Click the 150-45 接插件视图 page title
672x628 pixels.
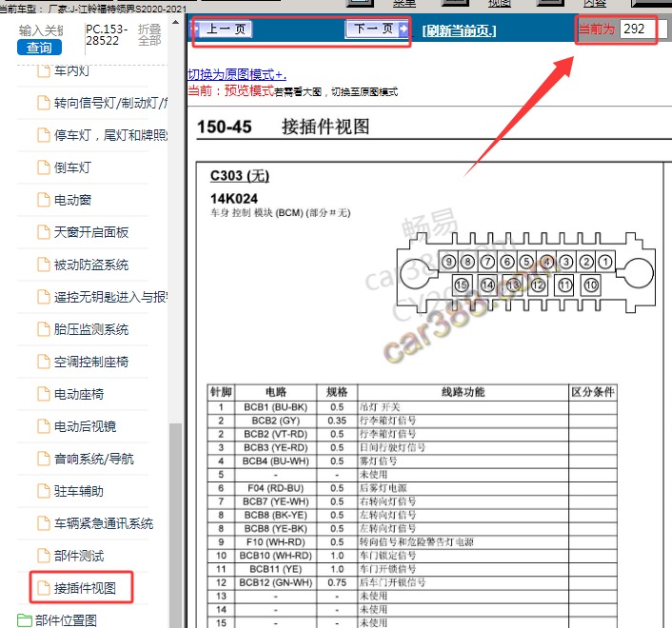(x=283, y=127)
